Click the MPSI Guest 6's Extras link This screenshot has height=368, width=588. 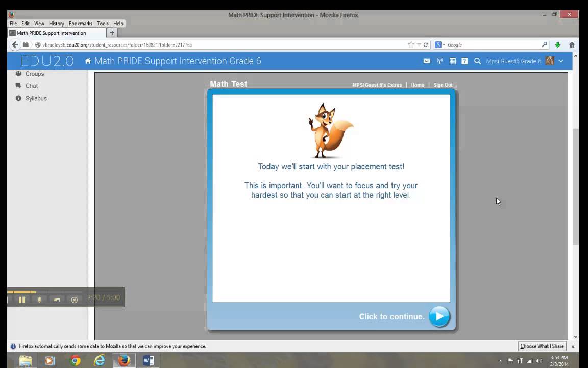[x=377, y=85]
